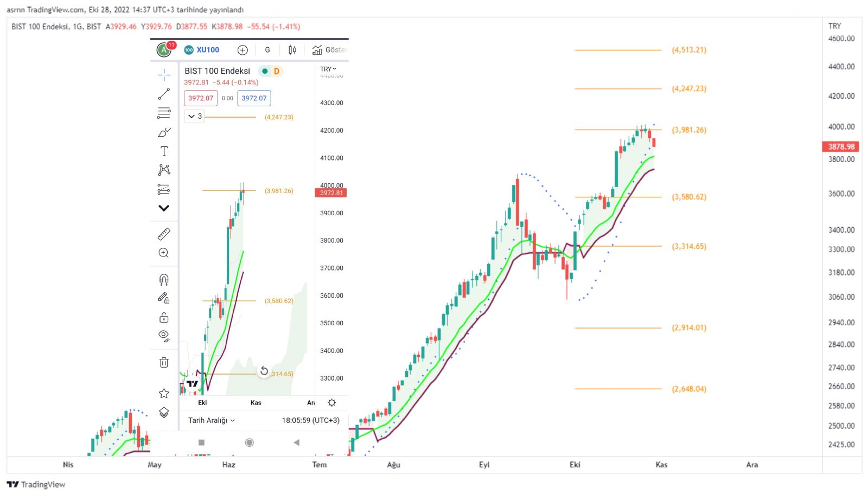
Task: Click the orange D delayed-data badge
Action: point(277,71)
